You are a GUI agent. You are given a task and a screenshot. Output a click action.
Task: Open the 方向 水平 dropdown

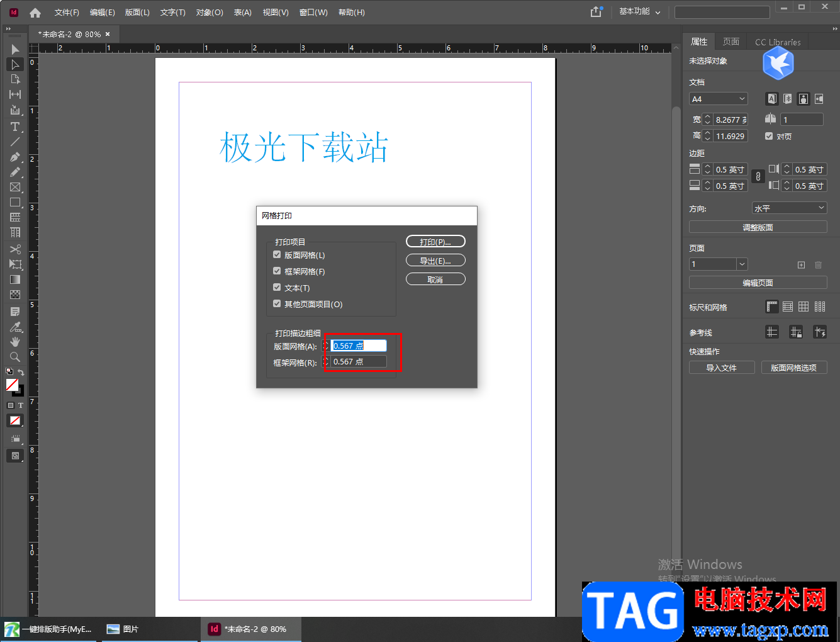[789, 208]
